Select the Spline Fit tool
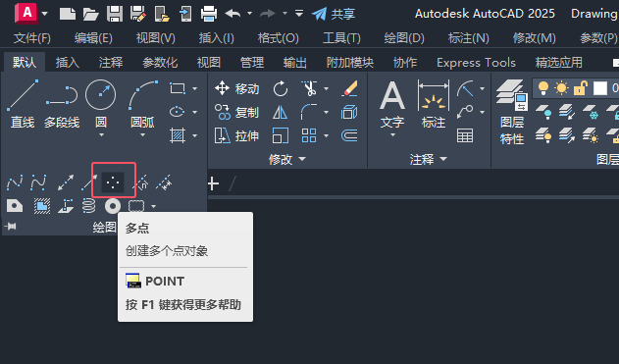Image resolution: width=619 pixels, height=364 pixels. point(15,182)
